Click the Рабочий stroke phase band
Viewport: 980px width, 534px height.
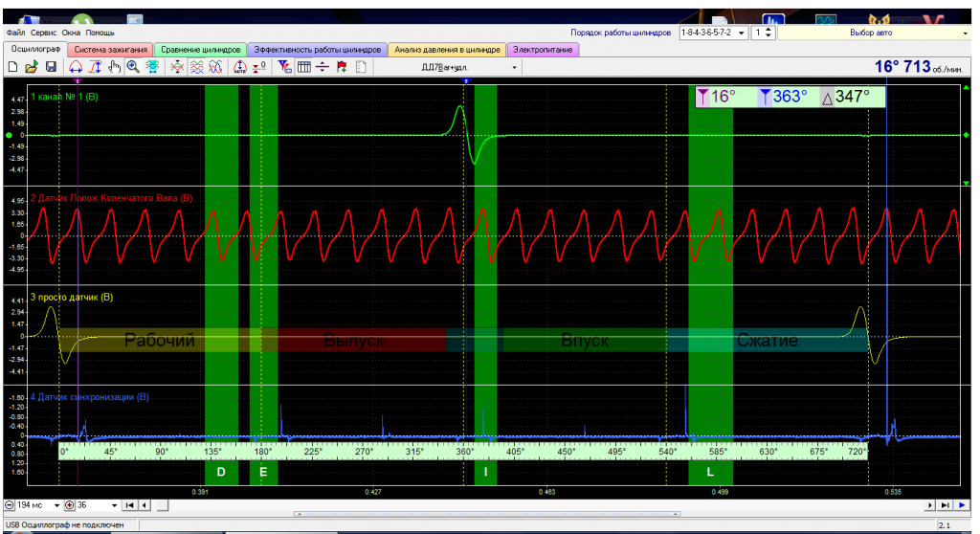(x=160, y=340)
